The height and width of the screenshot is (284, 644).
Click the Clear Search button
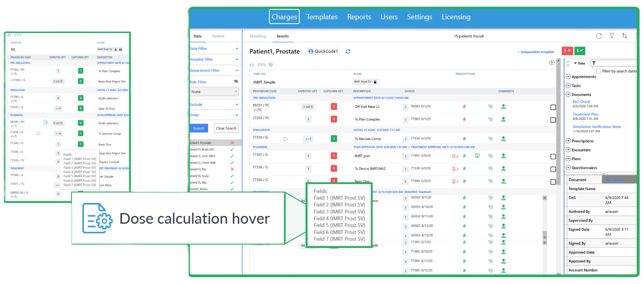click(226, 128)
